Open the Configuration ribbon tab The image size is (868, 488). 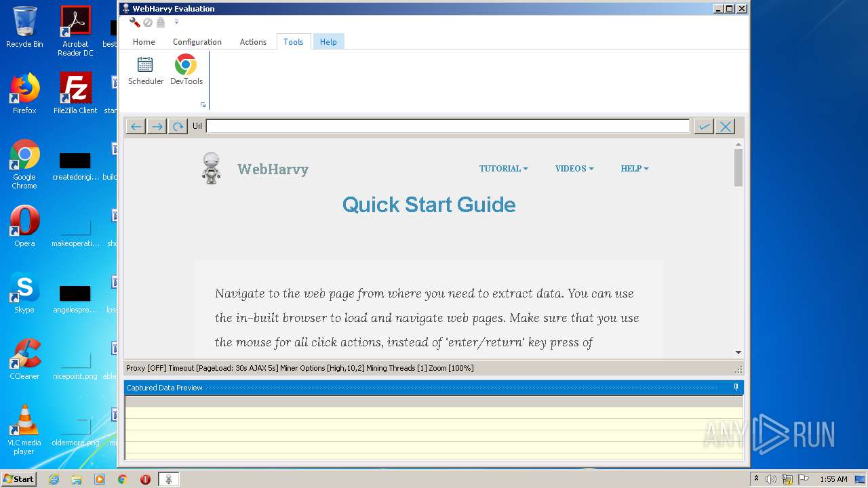197,42
